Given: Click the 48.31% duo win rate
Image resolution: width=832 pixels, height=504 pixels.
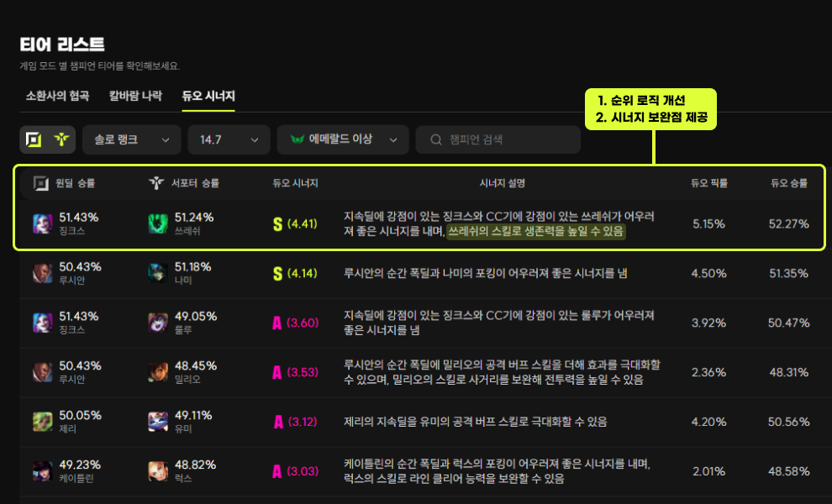Looking at the screenshot, I should click(789, 372).
